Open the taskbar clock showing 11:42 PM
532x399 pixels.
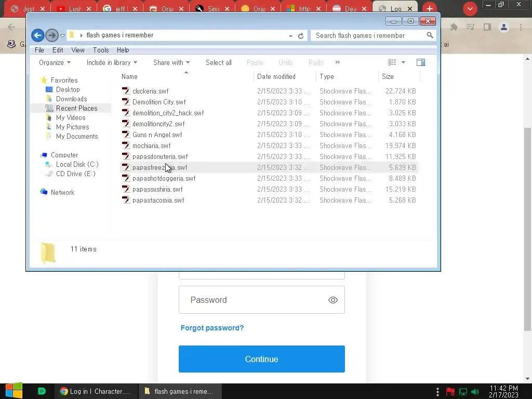point(504,392)
